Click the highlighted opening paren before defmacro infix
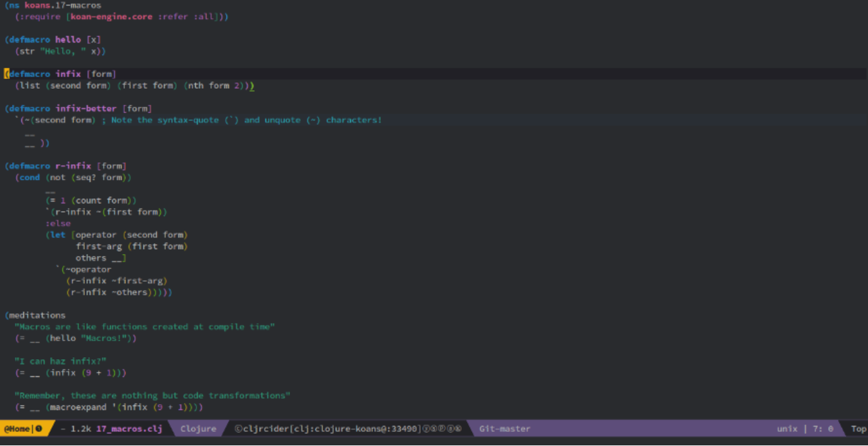Screen dimensions: 868x446 point(6,73)
